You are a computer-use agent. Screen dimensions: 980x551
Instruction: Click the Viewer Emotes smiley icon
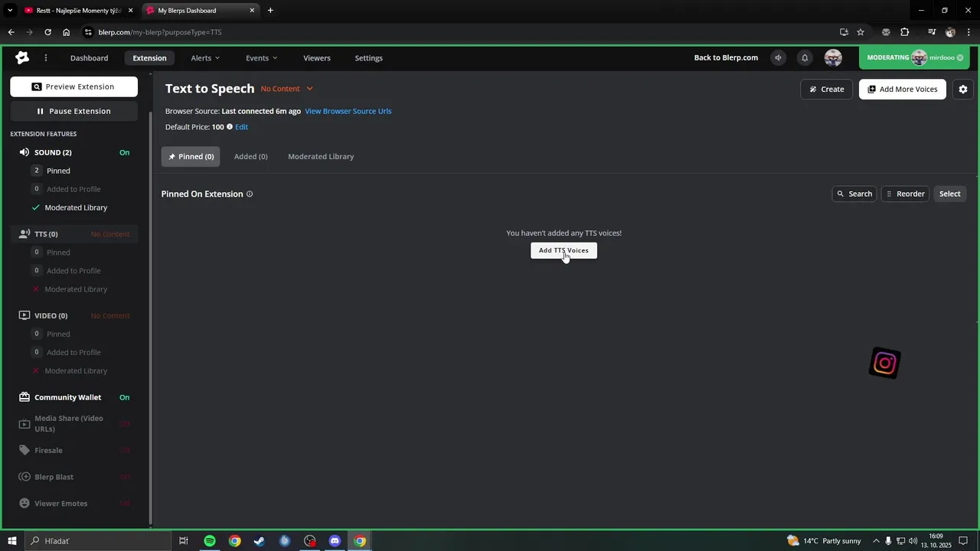coord(24,504)
